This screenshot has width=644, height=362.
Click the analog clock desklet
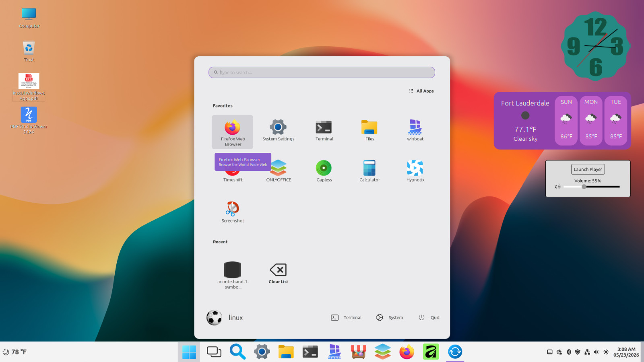[x=596, y=46]
